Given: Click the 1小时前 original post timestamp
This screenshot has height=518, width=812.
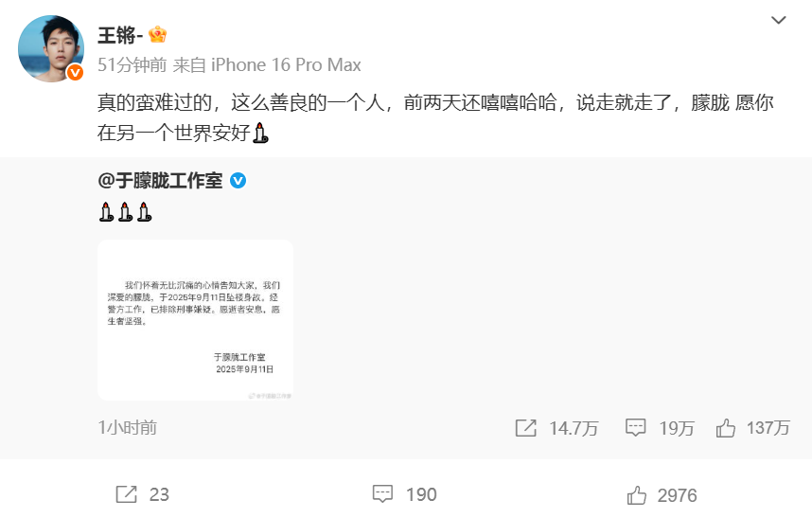Looking at the screenshot, I should 128,427.
